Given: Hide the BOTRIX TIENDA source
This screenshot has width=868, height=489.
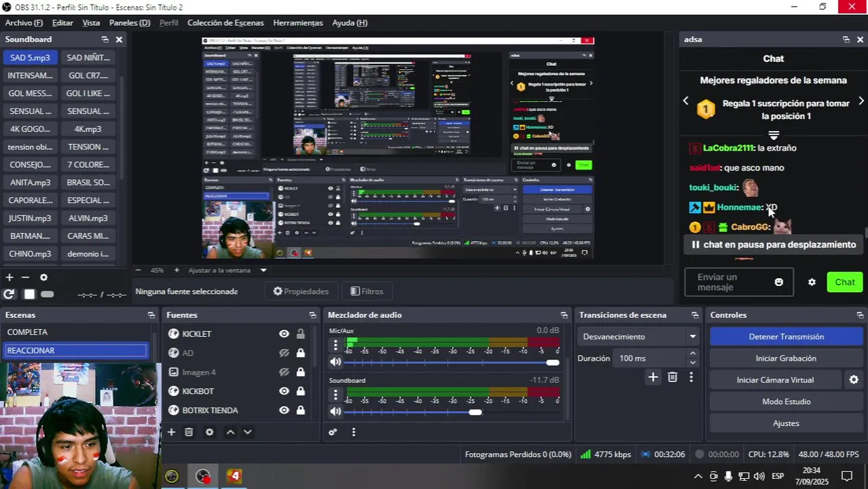Looking at the screenshot, I should 284,410.
